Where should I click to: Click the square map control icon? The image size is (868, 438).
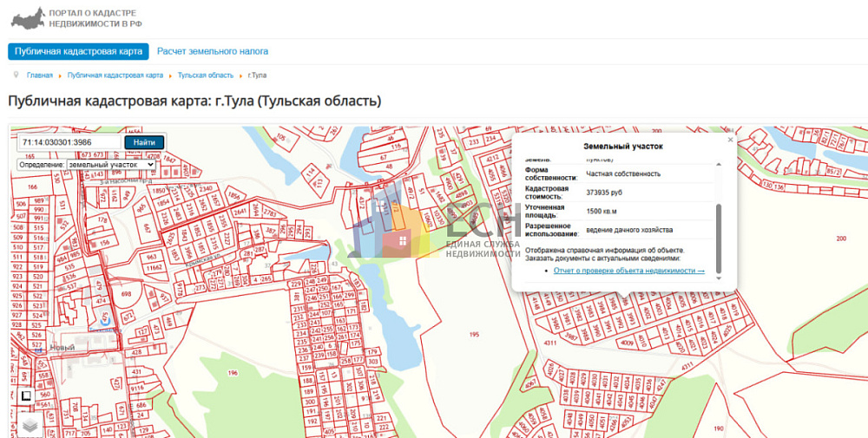[26, 396]
